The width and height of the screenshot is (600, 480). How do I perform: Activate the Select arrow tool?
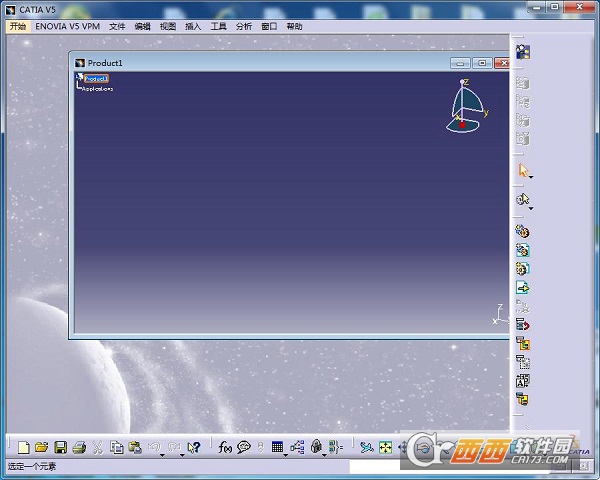pyautogui.click(x=523, y=170)
